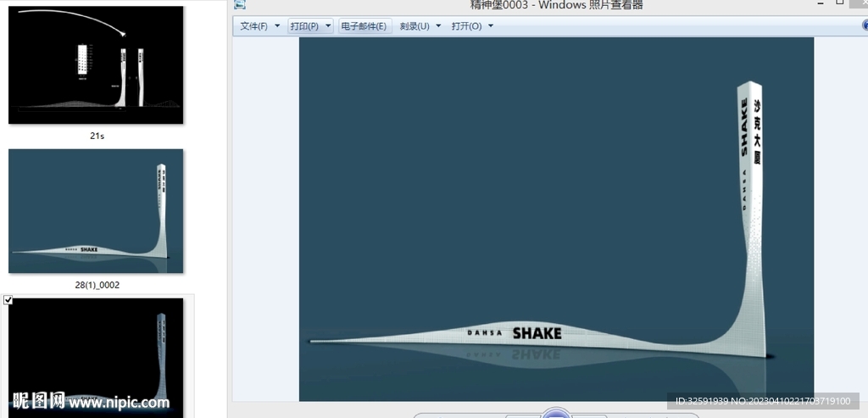The image size is (868, 418).
Task: Minimize the Windows 照片查看器 window
Action: (821, 3)
